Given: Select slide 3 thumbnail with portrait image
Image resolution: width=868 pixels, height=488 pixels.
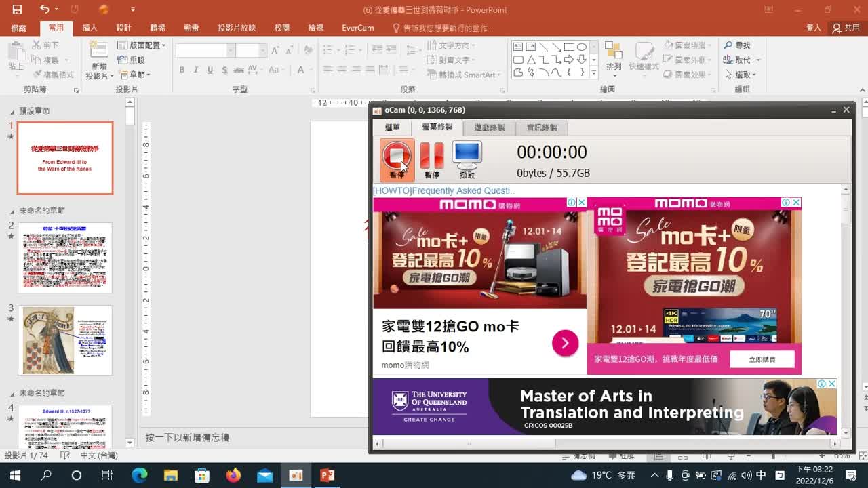Looking at the screenshot, I should pyautogui.click(x=65, y=340).
